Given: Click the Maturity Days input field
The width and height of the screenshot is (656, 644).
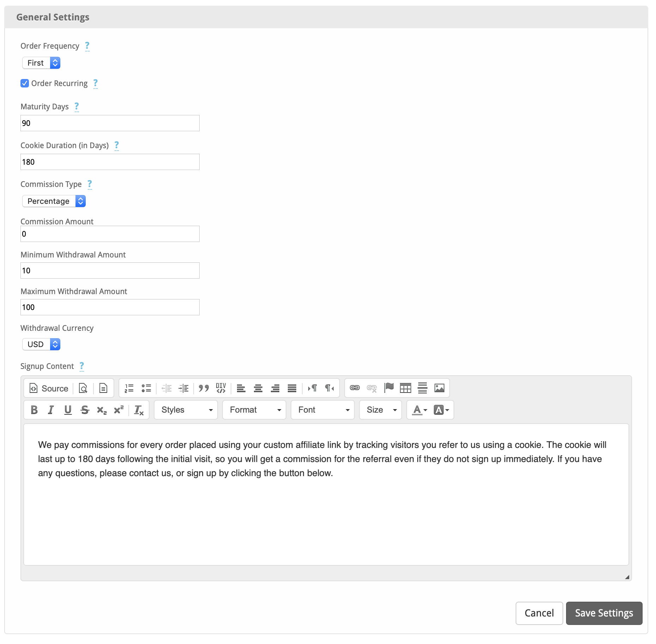Looking at the screenshot, I should (x=110, y=123).
